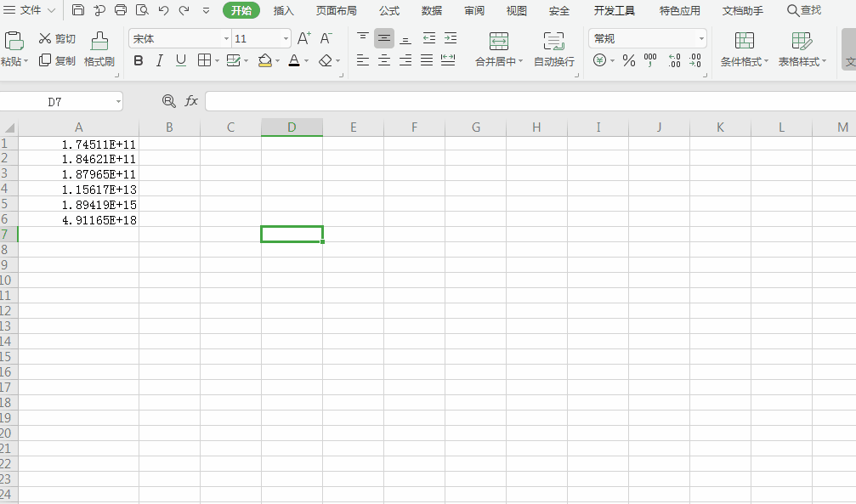856x504 pixels.
Task: Copy selection with 复制
Action: (57, 60)
